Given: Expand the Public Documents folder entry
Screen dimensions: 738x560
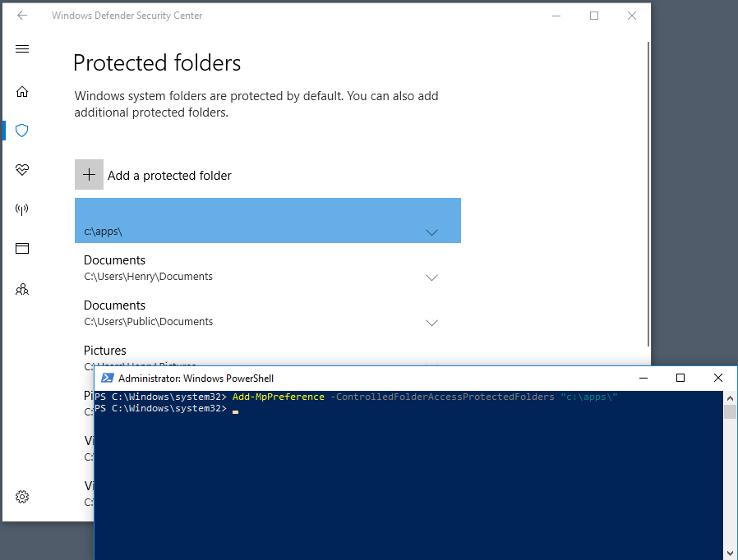Looking at the screenshot, I should click(x=431, y=323).
